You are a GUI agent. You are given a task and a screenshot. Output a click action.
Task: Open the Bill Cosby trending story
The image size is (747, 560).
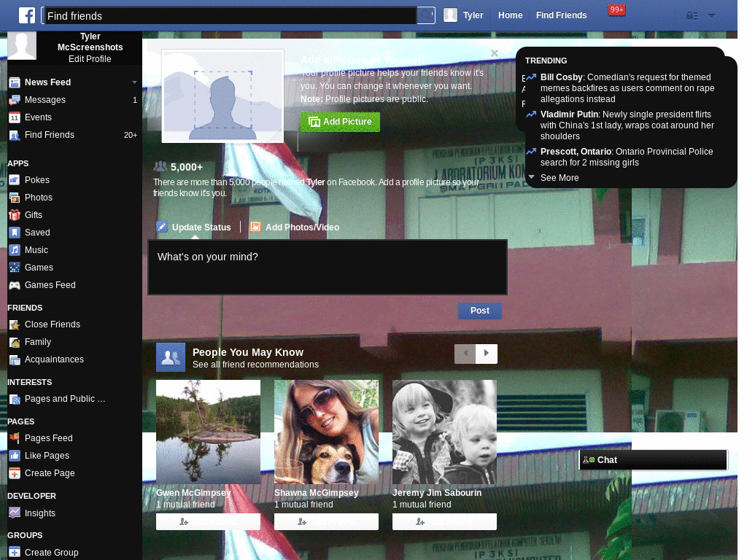tap(627, 88)
